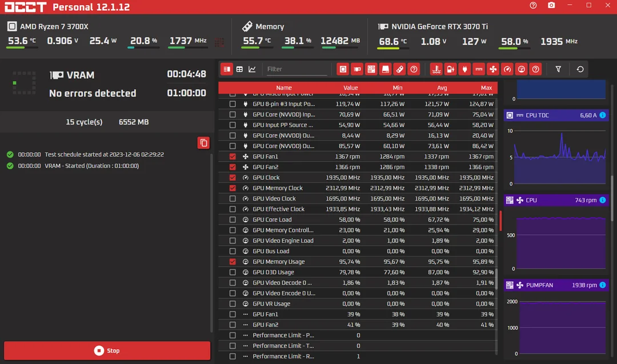Take a screenshot using the camera icon
Viewport: 617px width, 364px height.
[x=551, y=6]
